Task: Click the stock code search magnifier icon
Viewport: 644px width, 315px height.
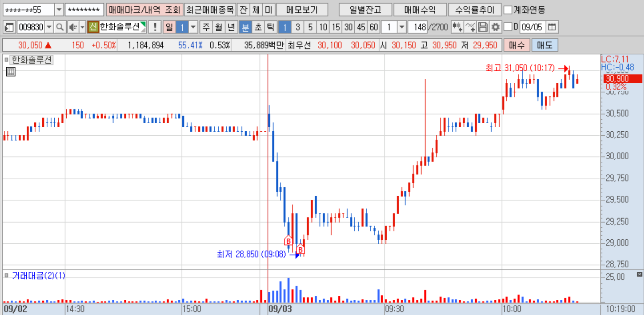Action: pyautogui.click(x=60, y=27)
